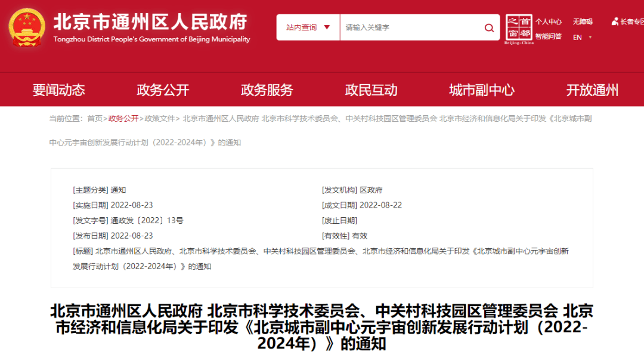The height and width of the screenshot is (358, 644).
Task: Open 政策文件 breadcrumb link
Action: (x=160, y=119)
